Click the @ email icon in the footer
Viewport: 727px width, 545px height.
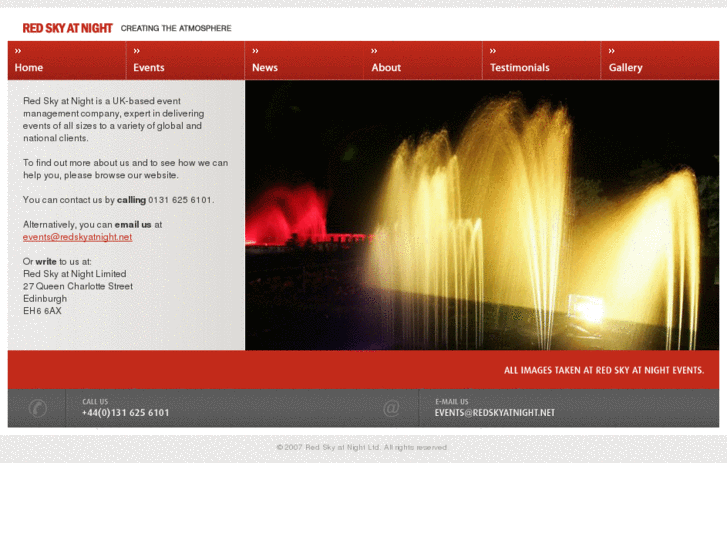[x=391, y=408]
